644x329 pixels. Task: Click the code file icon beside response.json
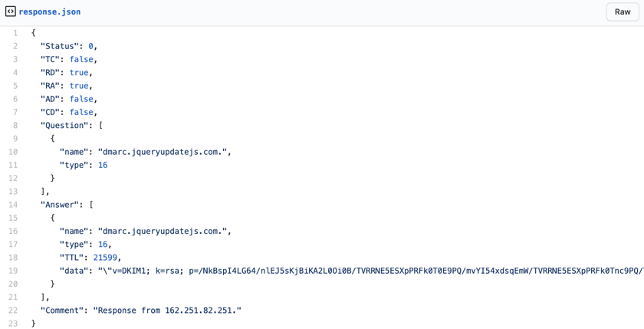click(x=10, y=12)
